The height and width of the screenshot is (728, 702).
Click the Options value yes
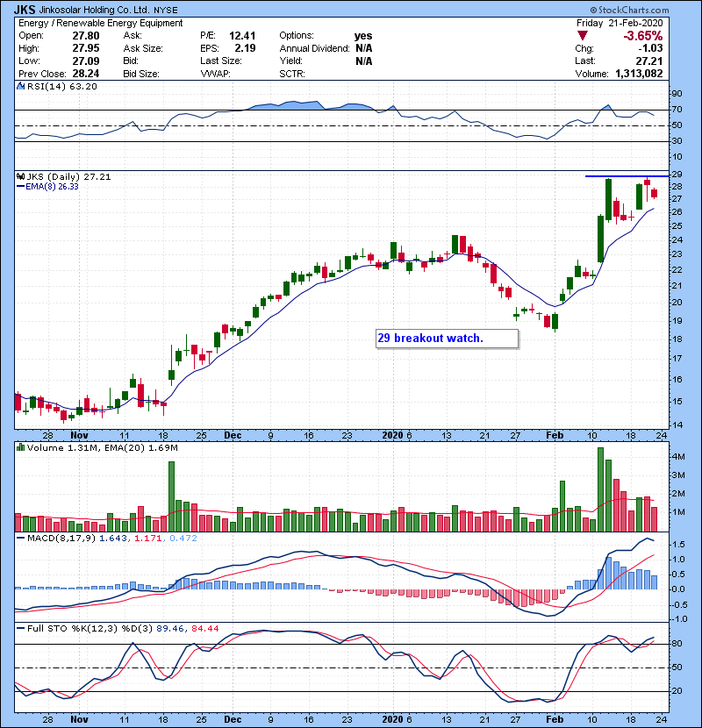click(x=363, y=36)
